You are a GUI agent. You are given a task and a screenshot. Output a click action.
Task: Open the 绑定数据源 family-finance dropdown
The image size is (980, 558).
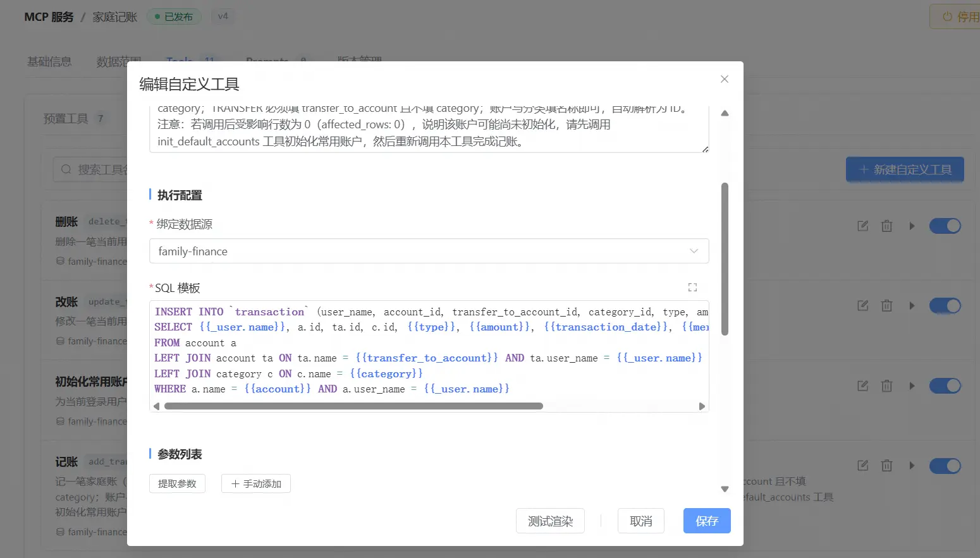[429, 251]
